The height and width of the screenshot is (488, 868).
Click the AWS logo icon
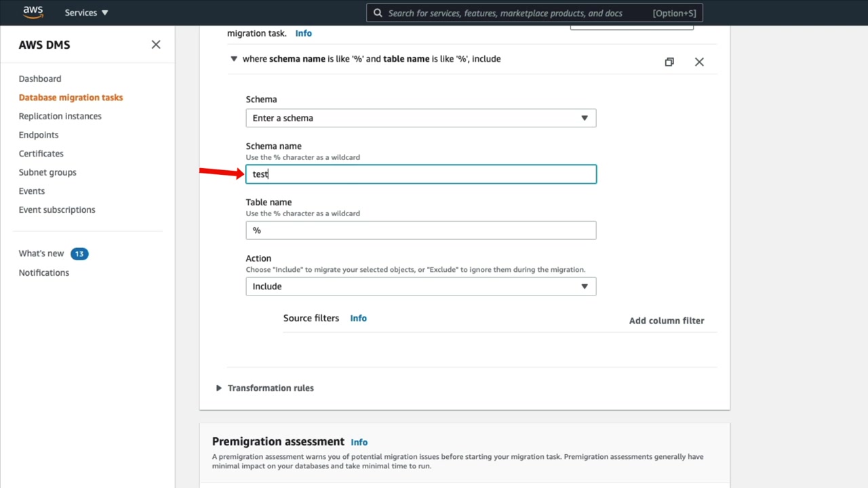click(x=33, y=12)
